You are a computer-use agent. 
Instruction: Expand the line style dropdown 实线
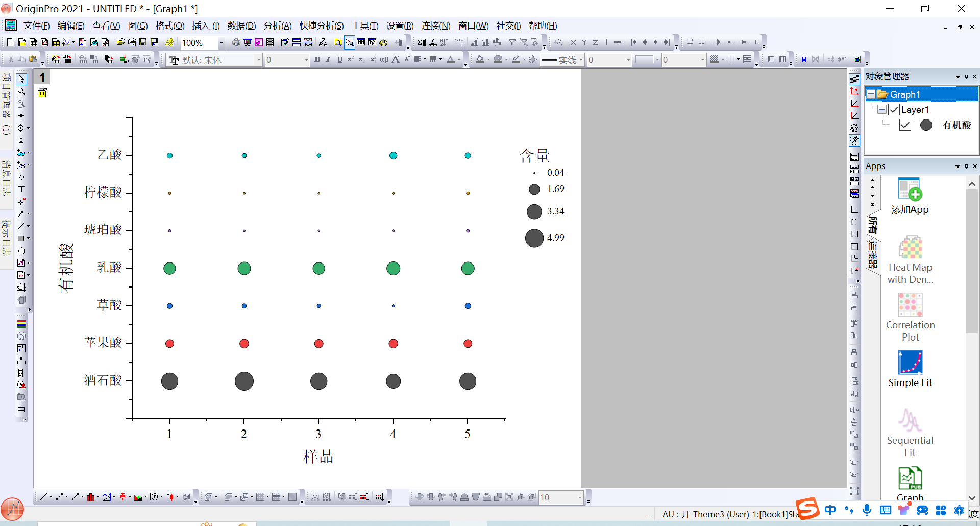tap(581, 60)
